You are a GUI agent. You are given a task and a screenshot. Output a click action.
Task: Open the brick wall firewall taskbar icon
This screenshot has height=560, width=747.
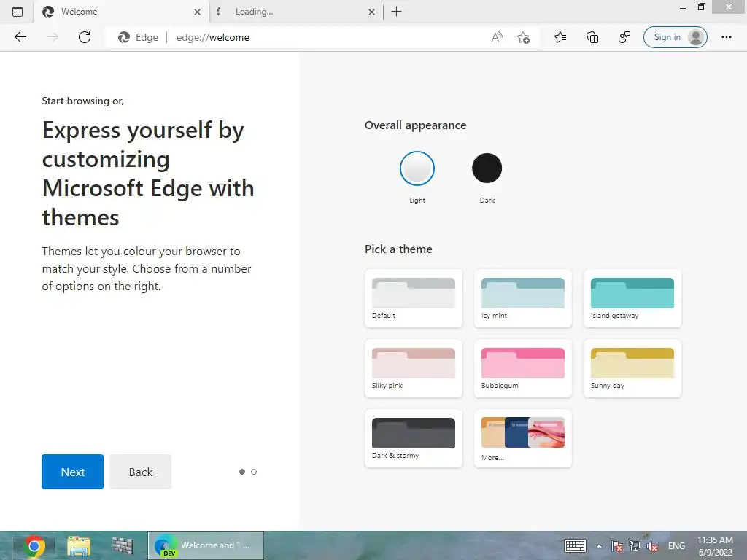coord(123,545)
